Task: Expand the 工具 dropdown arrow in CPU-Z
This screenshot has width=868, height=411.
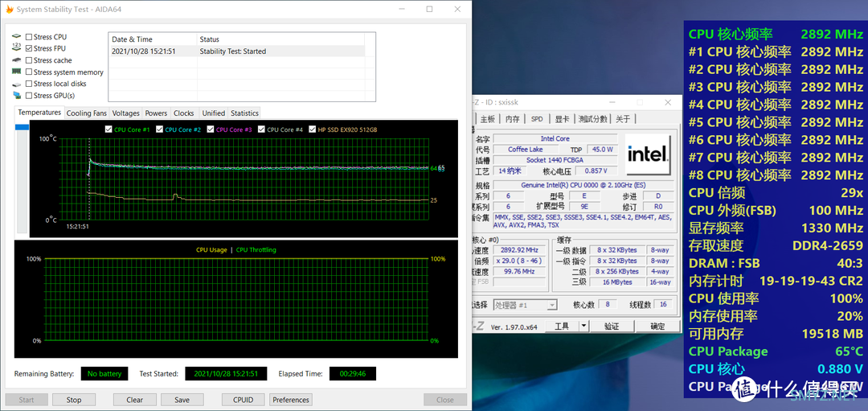Action: pyautogui.click(x=583, y=327)
